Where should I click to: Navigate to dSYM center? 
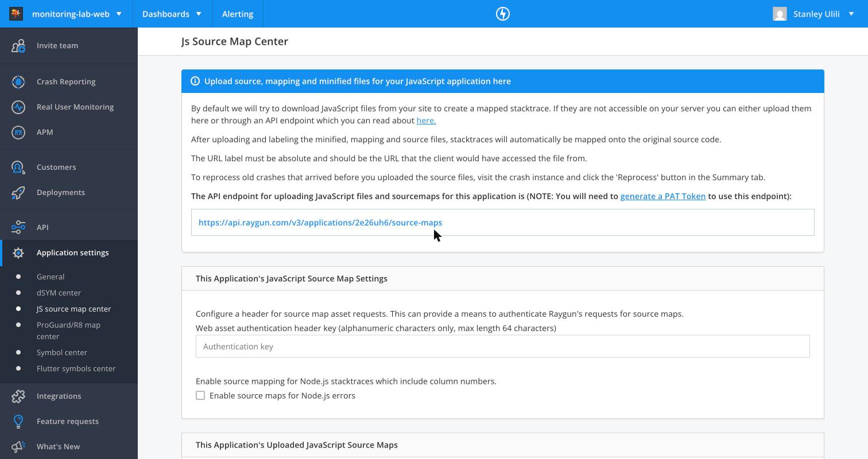[x=59, y=293]
